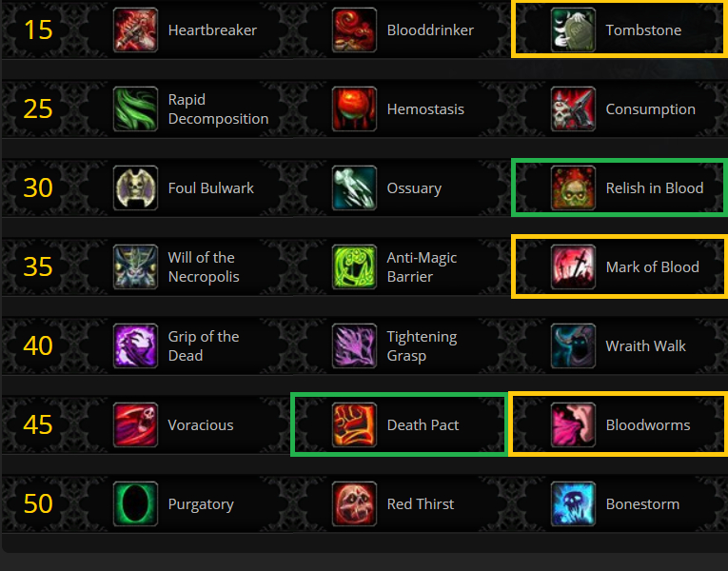Select the Hemostasis red orb icon
The height and width of the screenshot is (571, 728).
[354, 109]
